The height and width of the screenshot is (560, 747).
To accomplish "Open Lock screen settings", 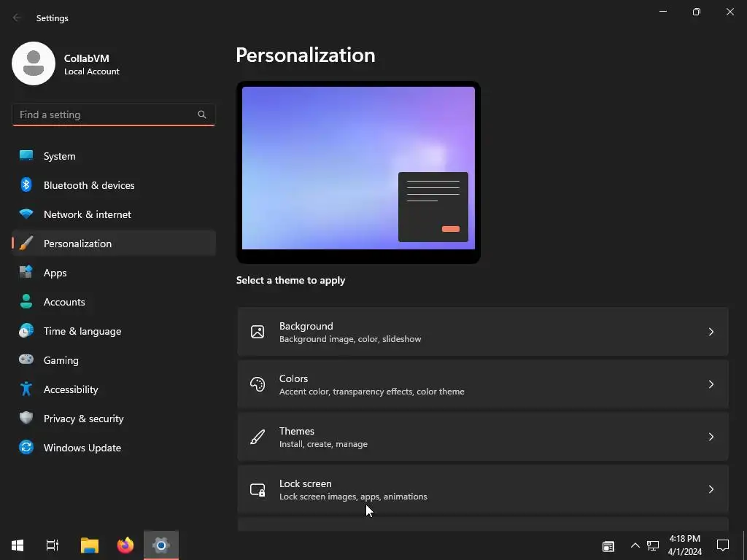I will (x=483, y=489).
